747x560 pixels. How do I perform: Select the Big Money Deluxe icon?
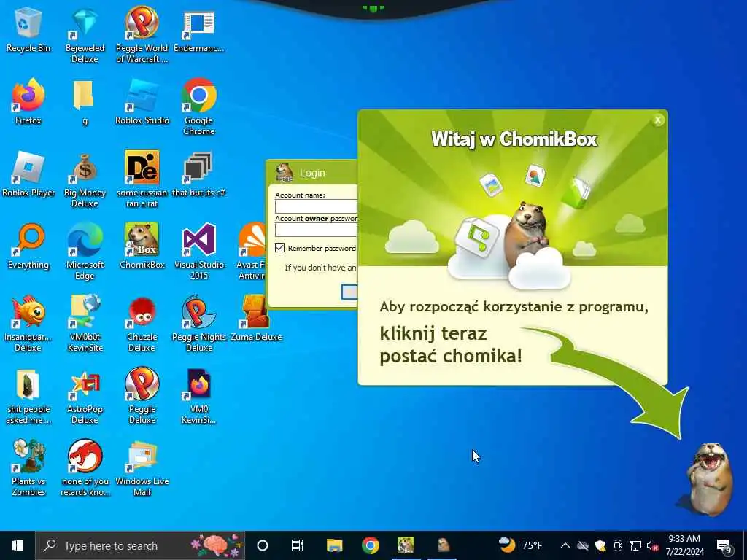(85, 180)
